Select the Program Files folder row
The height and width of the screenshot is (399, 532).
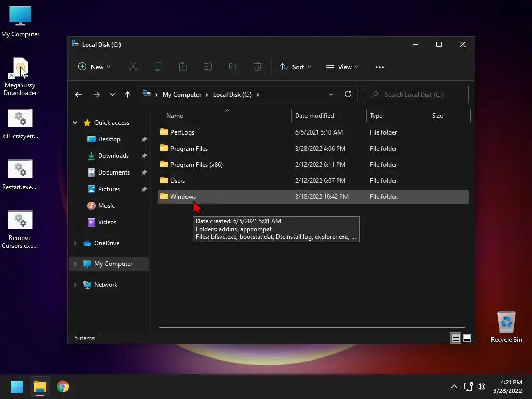pos(313,148)
